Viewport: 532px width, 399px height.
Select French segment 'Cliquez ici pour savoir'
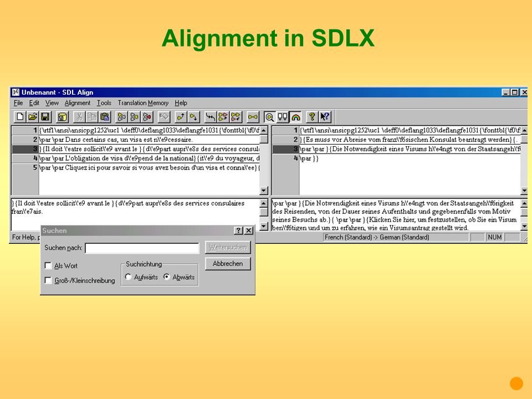[x=149, y=167]
